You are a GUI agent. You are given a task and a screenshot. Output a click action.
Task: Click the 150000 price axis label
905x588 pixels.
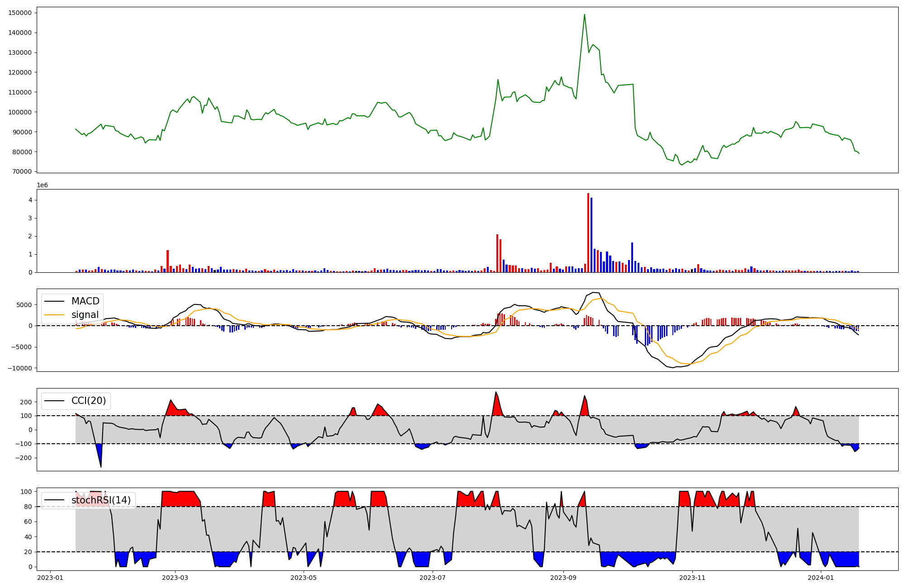[x=20, y=13]
